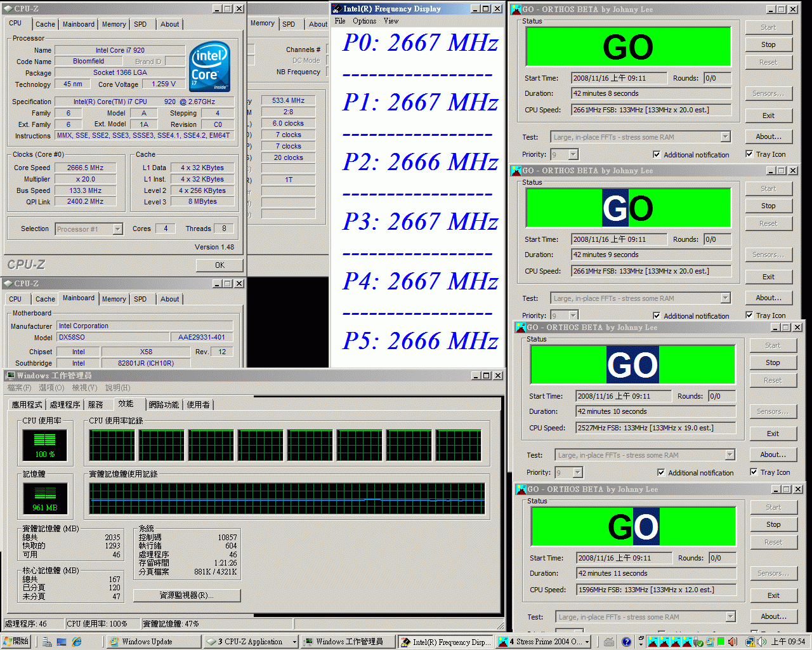Toggle Tray Icon in second Orthos window

point(749,315)
